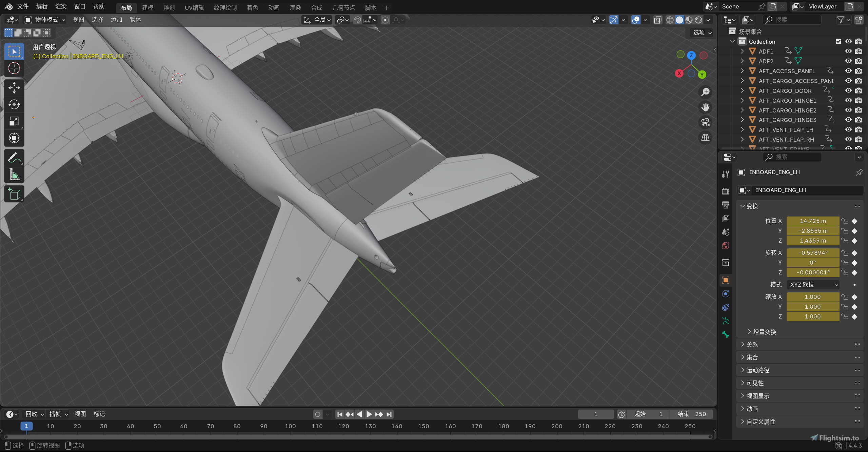Uncheck the Collection checkbox in outliner
The width and height of the screenshot is (868, 452).
click(x=838, y=41)
